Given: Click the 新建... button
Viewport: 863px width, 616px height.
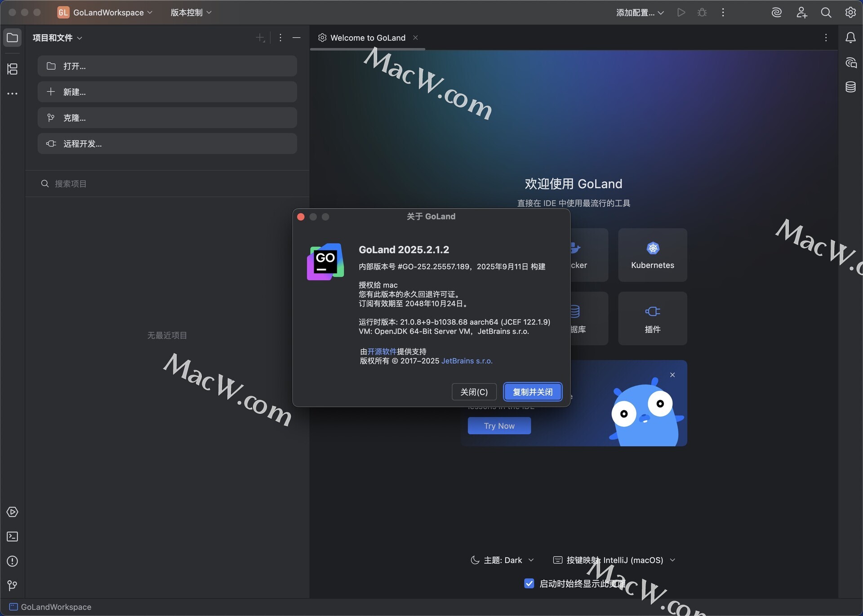Looking at the screenshot, I should pos(167,92).
